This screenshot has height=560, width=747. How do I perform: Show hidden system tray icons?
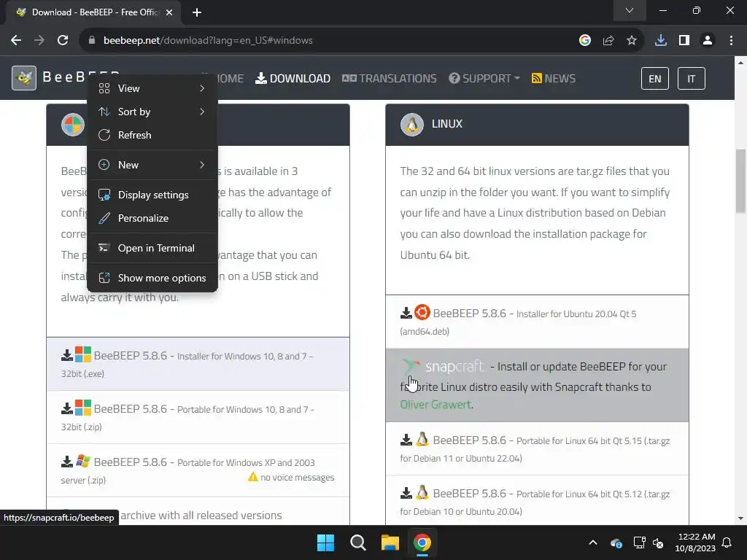point(592,542)
